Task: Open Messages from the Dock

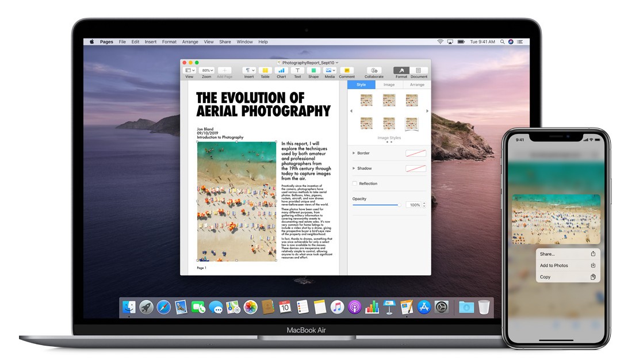Action: (x=216, y=307)
